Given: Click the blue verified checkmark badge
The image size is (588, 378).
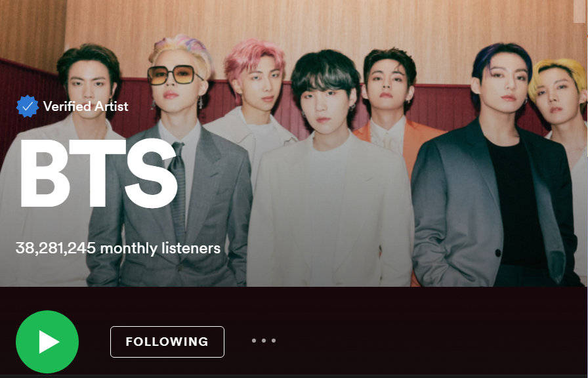Looking at the screenshot, I should pyautogui.click(x=28, y=106).
